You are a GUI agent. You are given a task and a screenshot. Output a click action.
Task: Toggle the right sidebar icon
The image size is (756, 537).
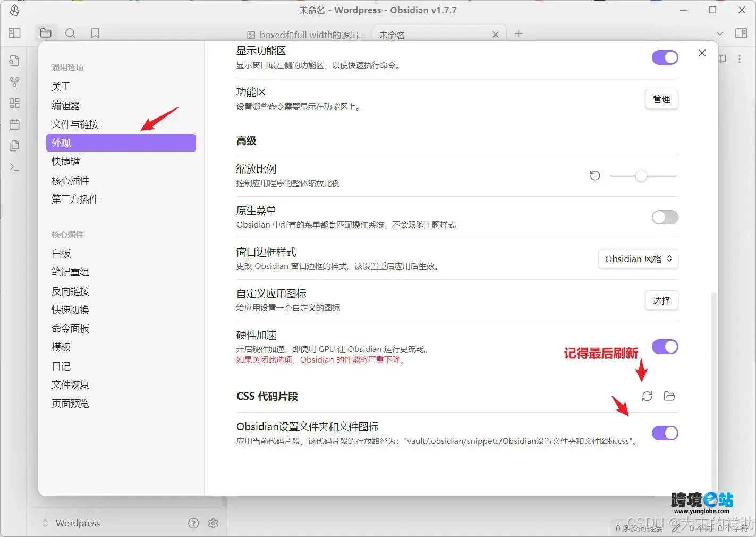click(x=741, y=33)
